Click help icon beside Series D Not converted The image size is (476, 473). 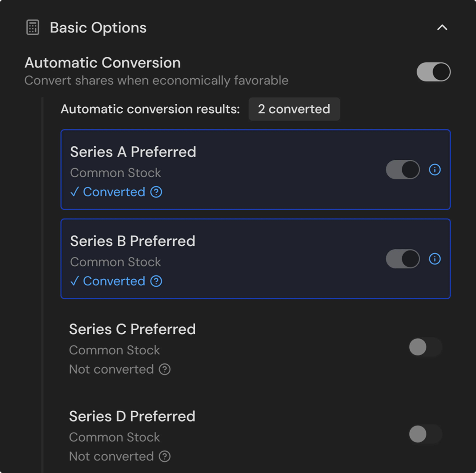coord(165,456)
